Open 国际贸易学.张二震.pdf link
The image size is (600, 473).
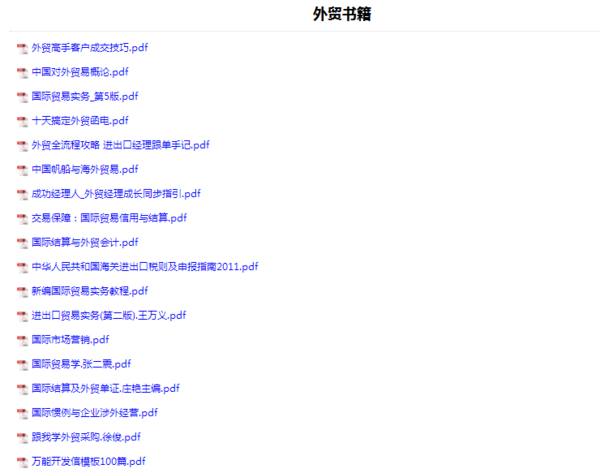pyautogui.click(x=81, y=364)
